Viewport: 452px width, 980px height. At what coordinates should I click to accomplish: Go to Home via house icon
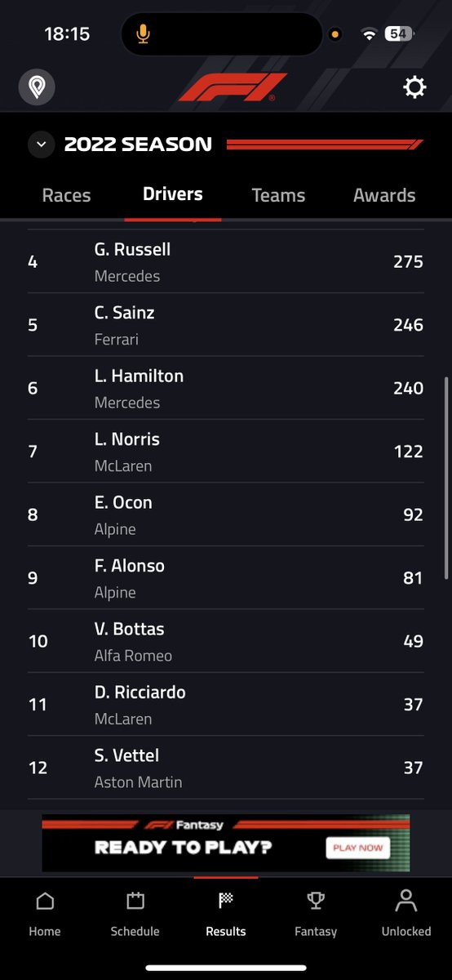point(45,902)
